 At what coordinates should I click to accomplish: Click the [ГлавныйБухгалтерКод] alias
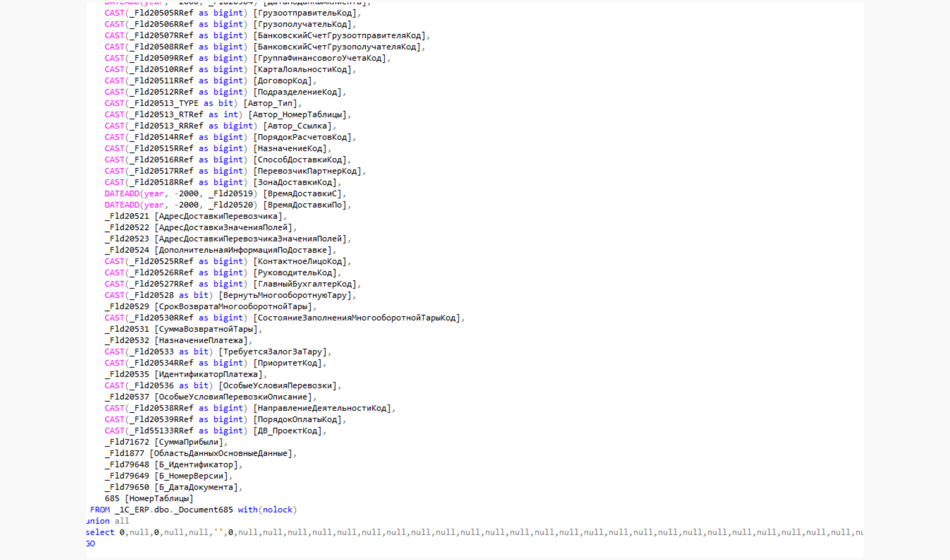pos(305,284)
